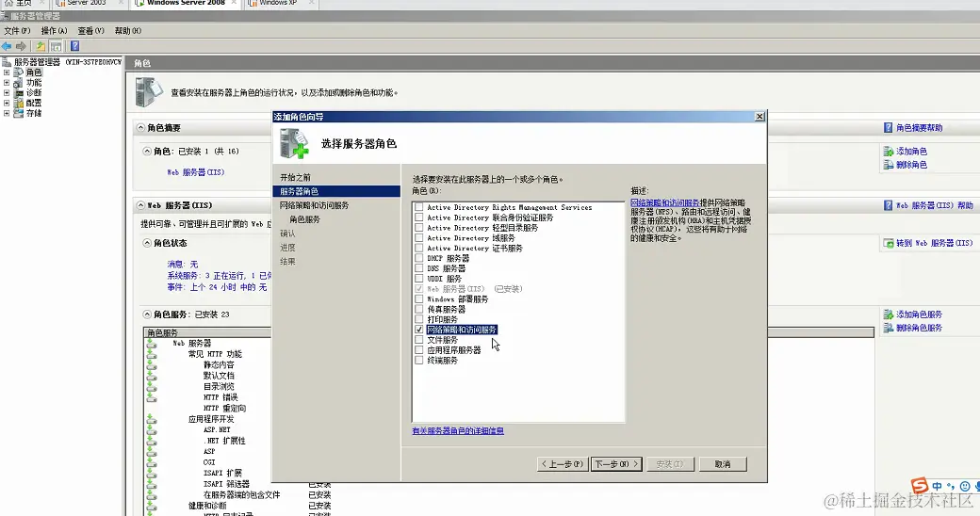
Task: Click the Back arrow toolbar icon
Action: point(7,46)
